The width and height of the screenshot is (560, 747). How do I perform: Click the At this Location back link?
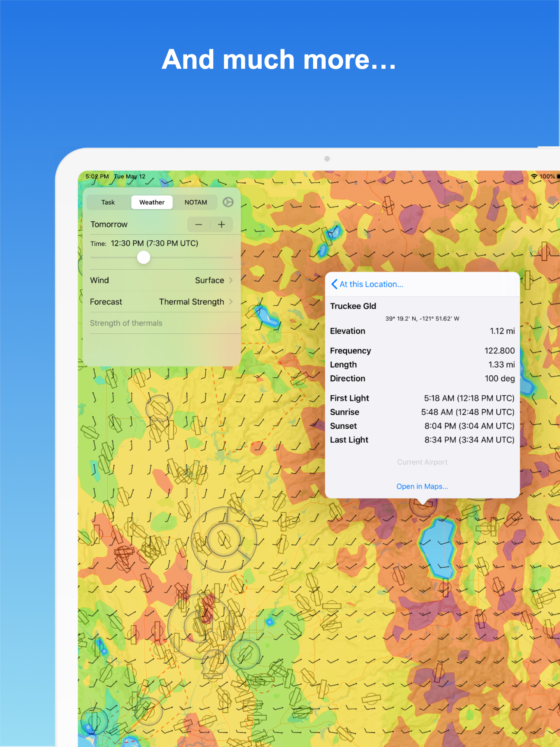(371, 284)
